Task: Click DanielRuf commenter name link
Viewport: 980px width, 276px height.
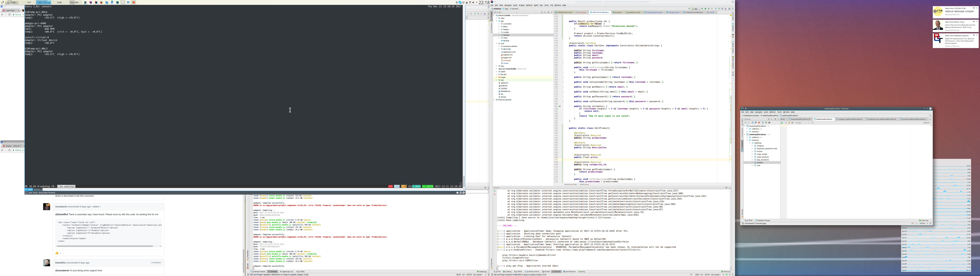Action: 60,263
